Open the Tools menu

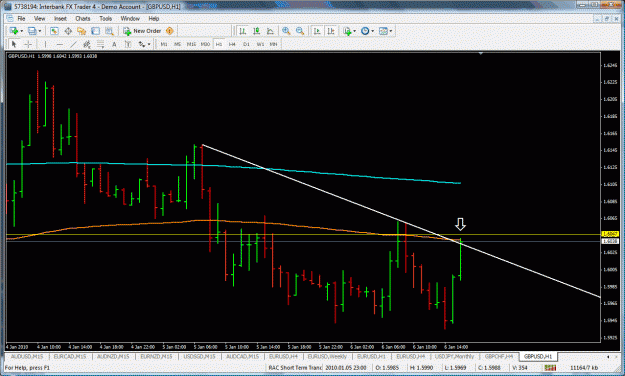106,19
